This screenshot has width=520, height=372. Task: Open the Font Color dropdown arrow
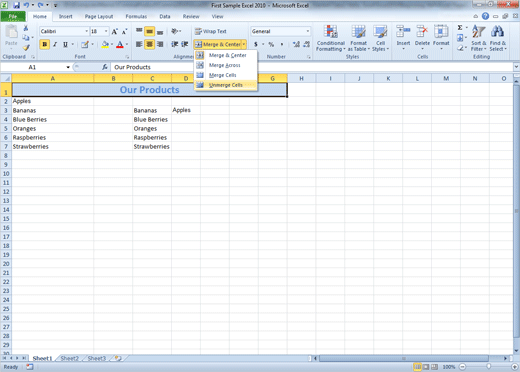click(127, 44)
